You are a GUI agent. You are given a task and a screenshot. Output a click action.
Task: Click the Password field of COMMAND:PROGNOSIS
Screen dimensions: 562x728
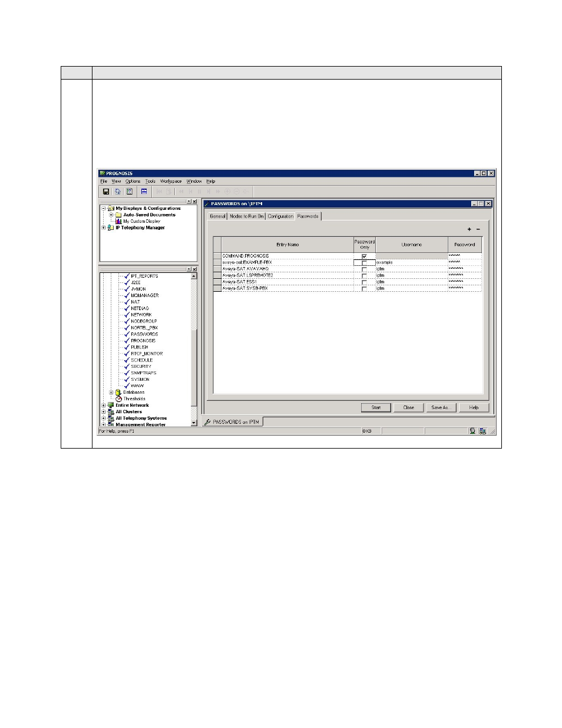[464, 256]
